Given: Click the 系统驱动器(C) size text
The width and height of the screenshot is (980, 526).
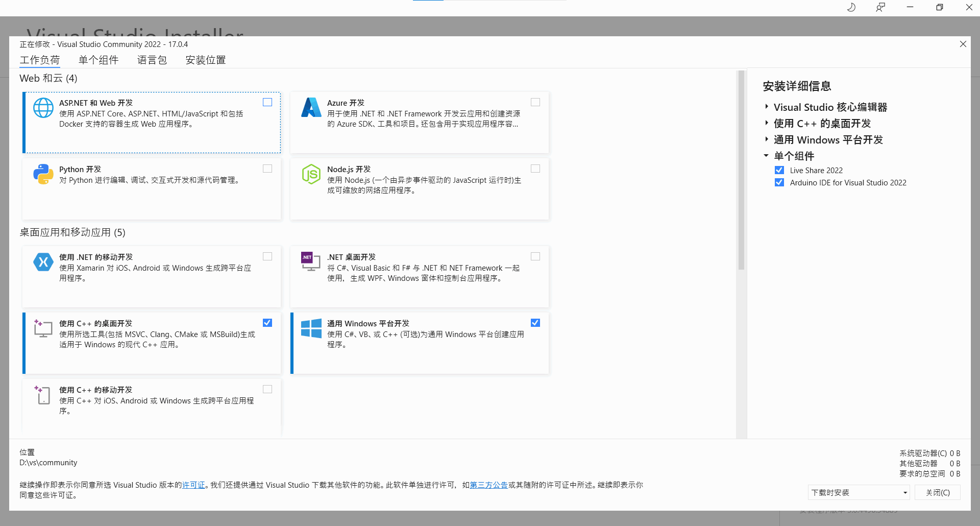Looking at the screenshot, I should pyautogui.click(x=929, y=453).
